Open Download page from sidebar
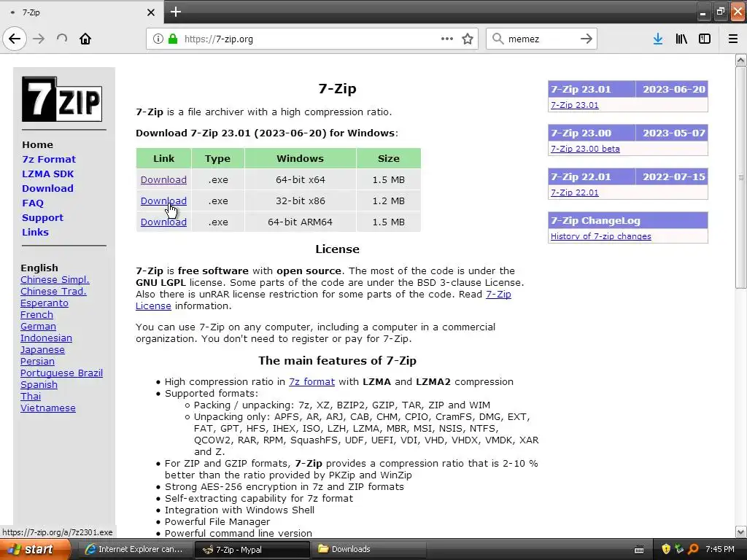Image resolution: width=747 pixels, height=560 pixels. (47, 189)
